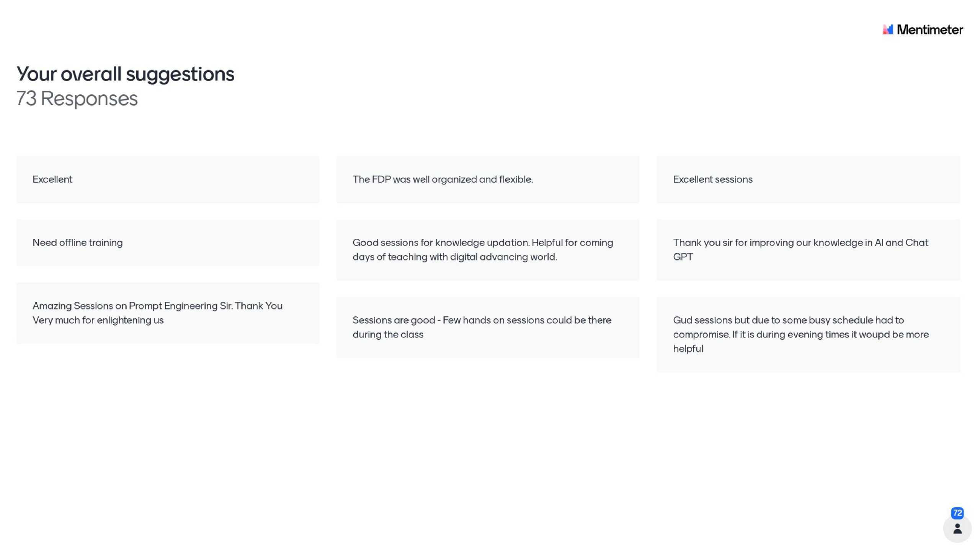Viewport: 980px width, 551px height.
Task: Click the 'FDP was well organized' response card
Action: click(488, 179)
